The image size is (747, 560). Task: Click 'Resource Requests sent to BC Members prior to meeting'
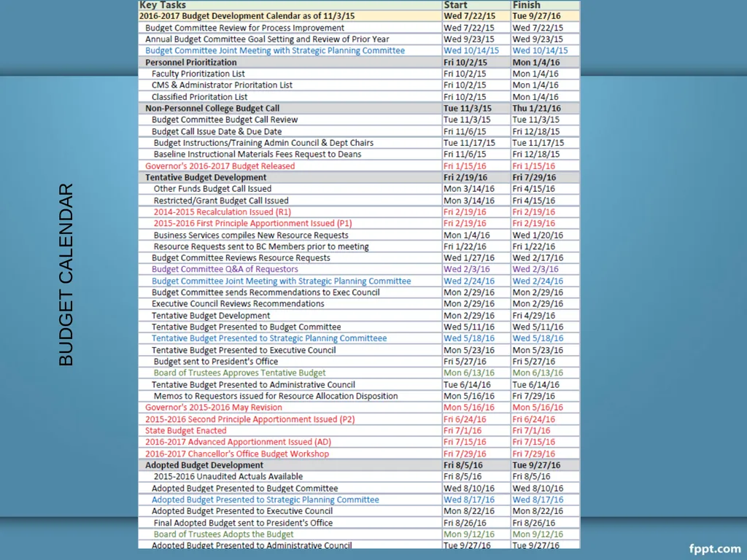click(x=261, y=246)
